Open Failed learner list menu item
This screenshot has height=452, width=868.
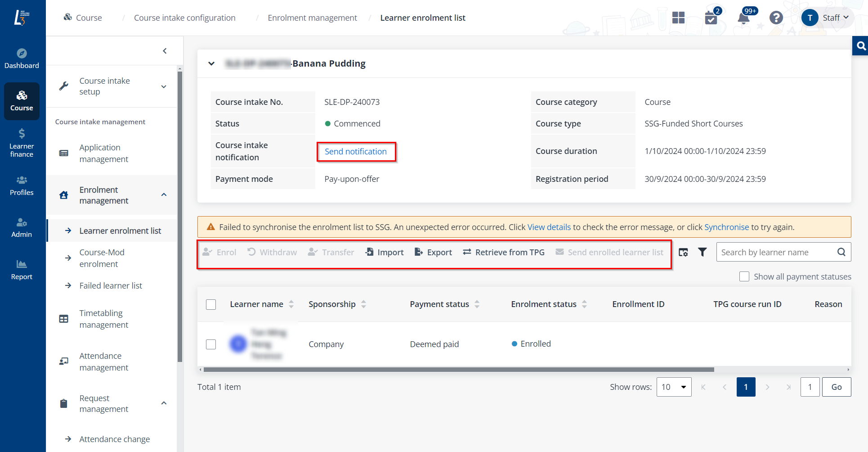111,286
